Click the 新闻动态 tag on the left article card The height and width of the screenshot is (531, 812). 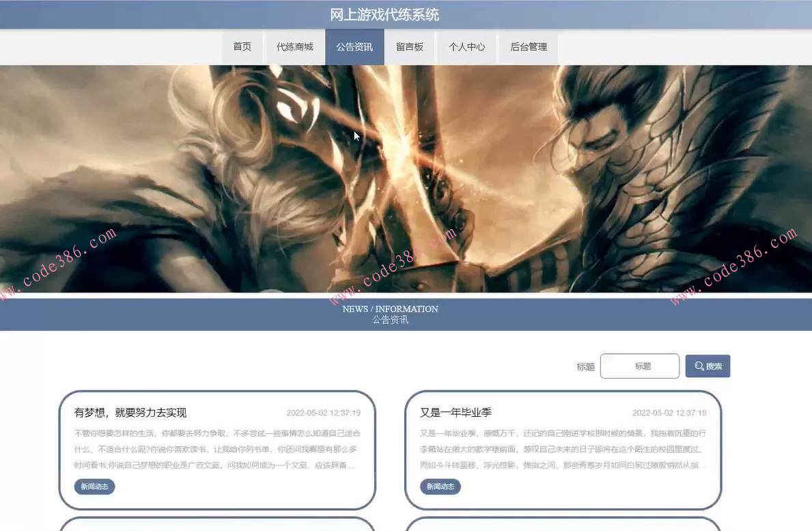pos(94,487)
